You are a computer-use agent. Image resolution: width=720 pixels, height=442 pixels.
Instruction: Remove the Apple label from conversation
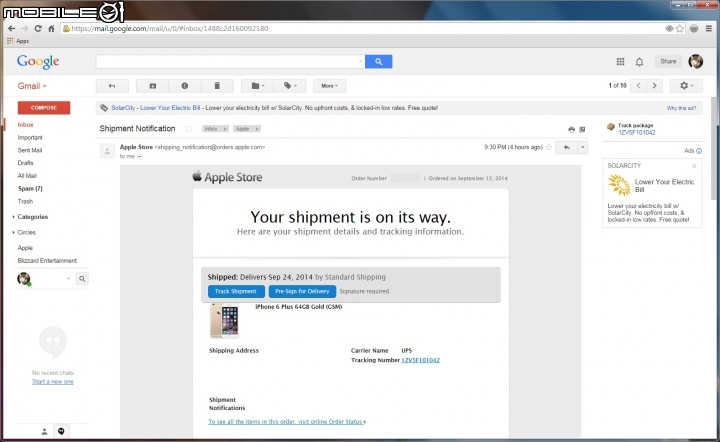point(257,129)
